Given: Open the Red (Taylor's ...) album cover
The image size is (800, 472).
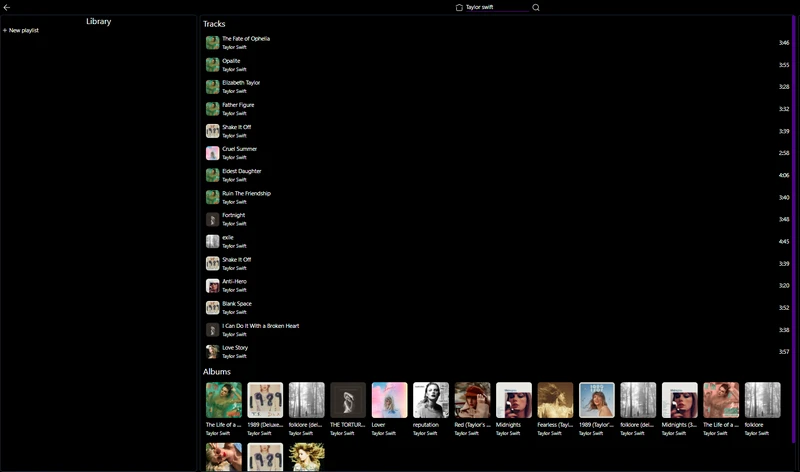Looking at the screenshot, I should click(472, 400).
